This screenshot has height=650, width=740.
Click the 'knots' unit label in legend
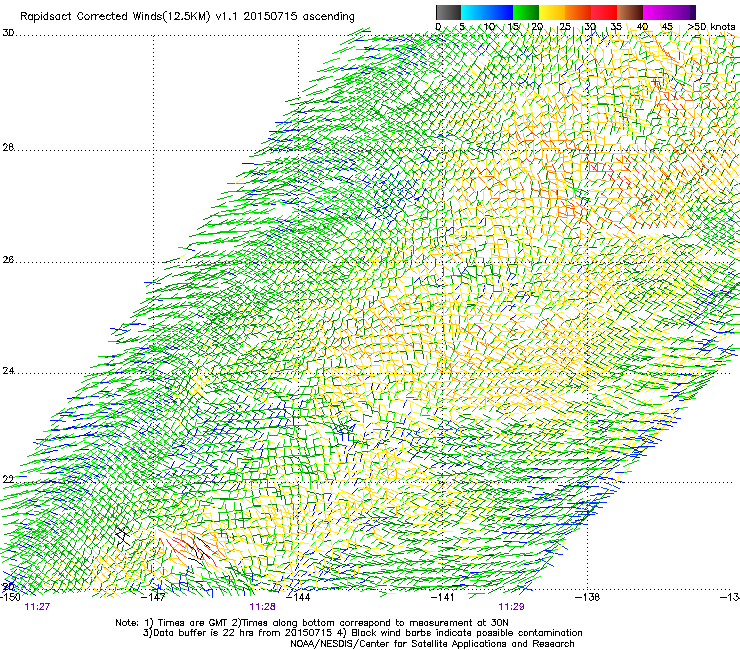click(x=722, y=27)
